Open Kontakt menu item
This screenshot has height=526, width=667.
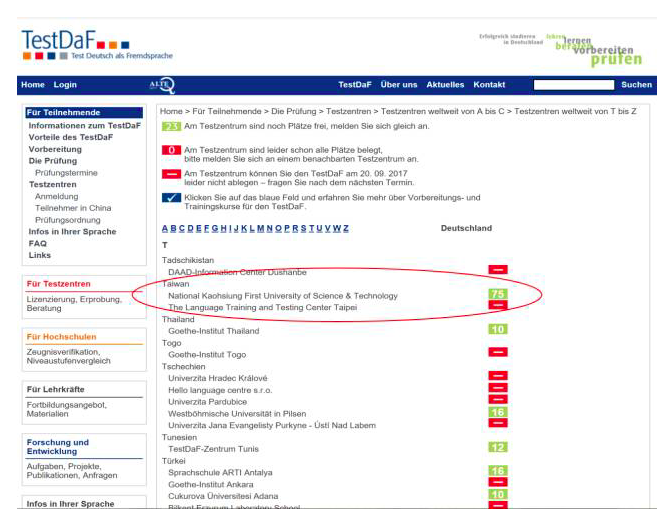click(489, 85)
